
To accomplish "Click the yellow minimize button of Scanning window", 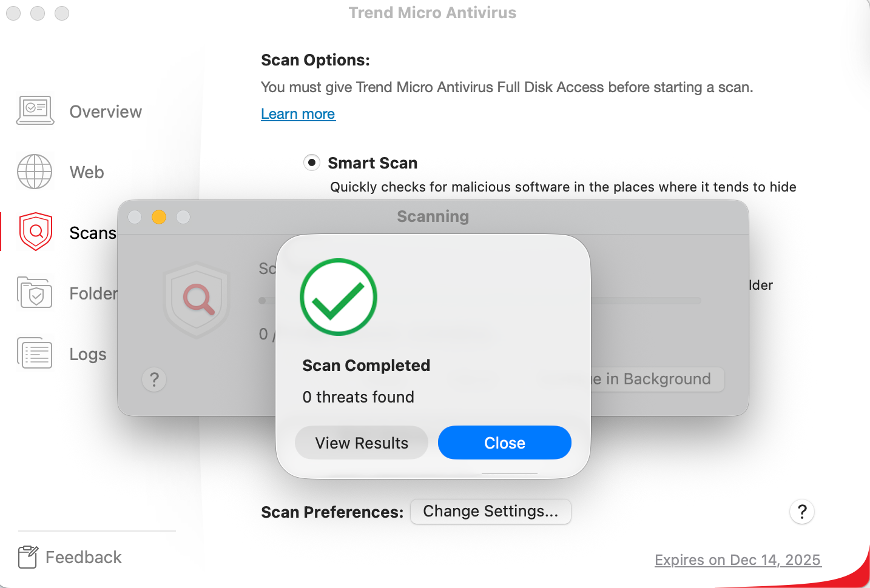I will [159, 217].
